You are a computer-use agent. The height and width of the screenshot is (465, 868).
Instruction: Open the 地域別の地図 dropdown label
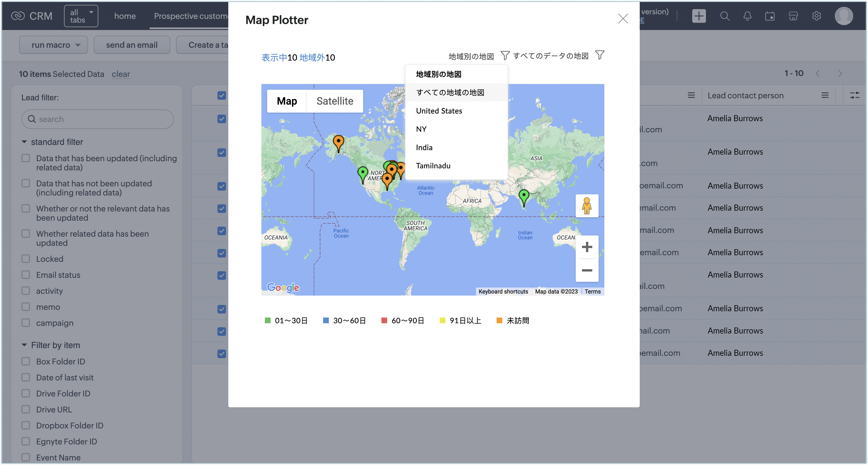(x=471, y=56)
